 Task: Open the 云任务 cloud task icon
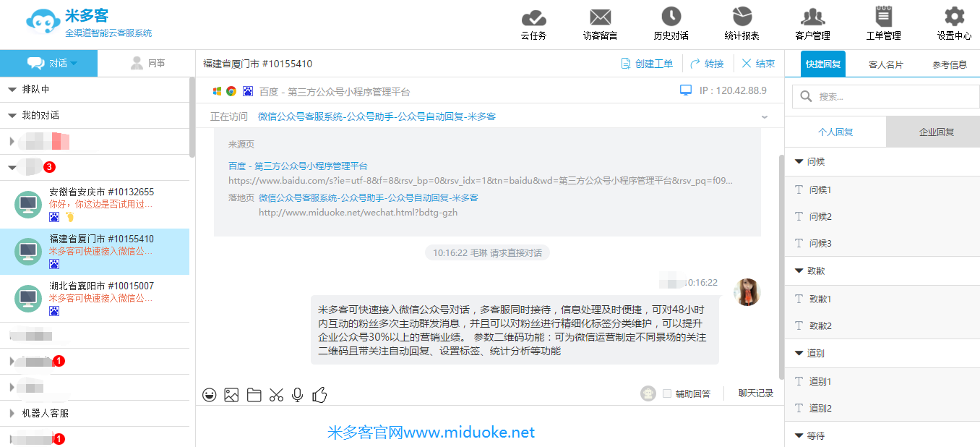[x=533, y=17]
